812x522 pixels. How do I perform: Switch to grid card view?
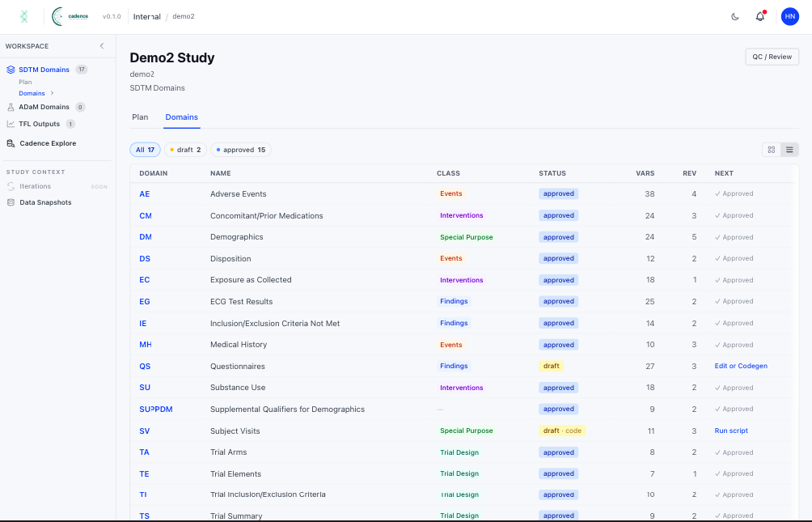771,150
